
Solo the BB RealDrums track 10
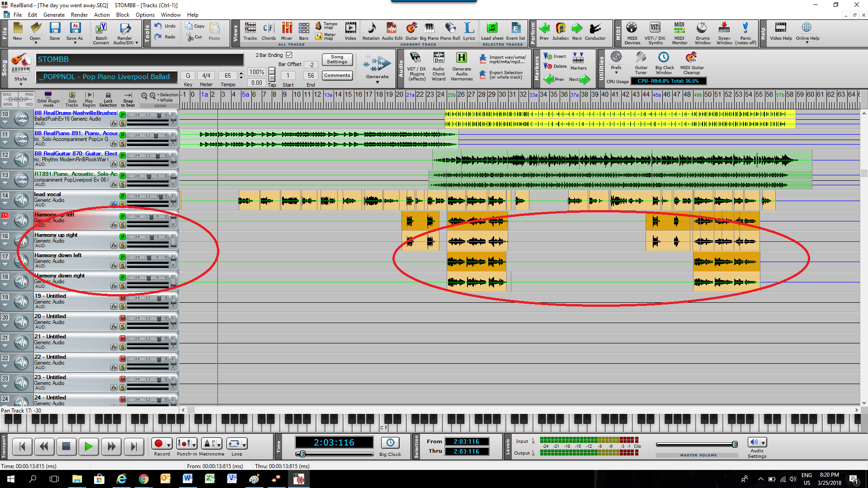[x=123, y=123]
